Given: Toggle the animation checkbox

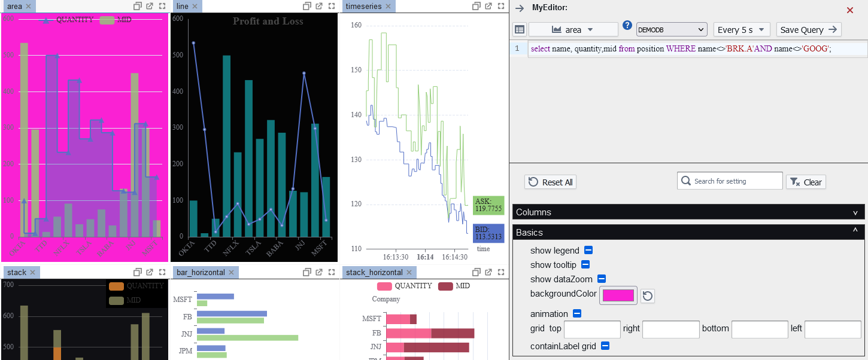Looking at the screenshot, I should click(577, 313).
